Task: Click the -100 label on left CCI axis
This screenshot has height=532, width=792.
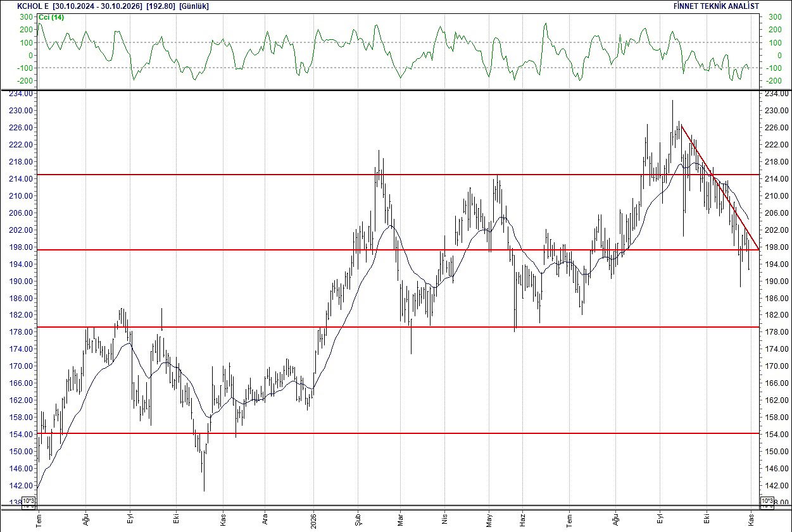Action: (25, 68)
